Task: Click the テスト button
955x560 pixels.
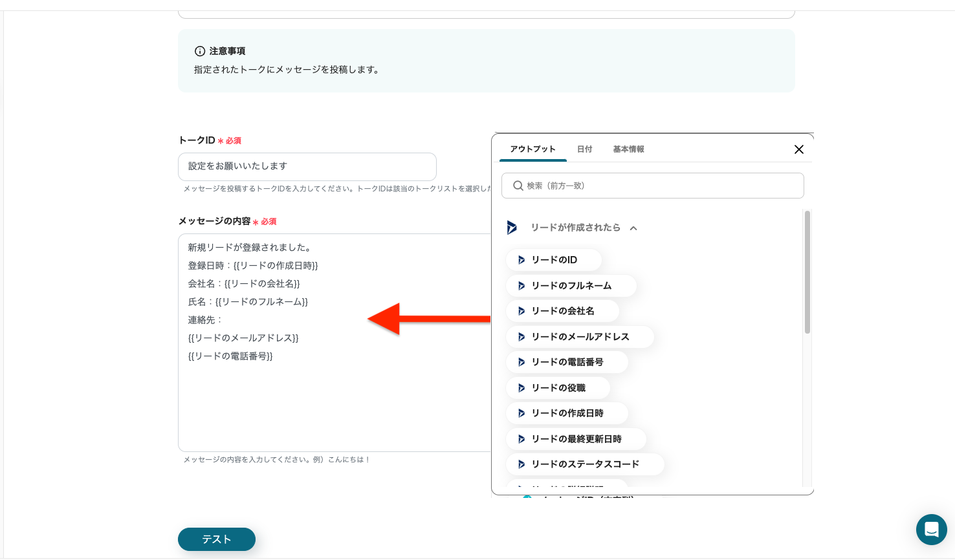Action: [217, 539]
